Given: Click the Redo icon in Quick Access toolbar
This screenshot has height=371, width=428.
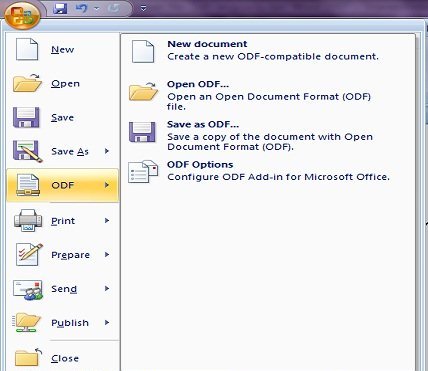Looking at the screenshot, I should click(114, 8).
